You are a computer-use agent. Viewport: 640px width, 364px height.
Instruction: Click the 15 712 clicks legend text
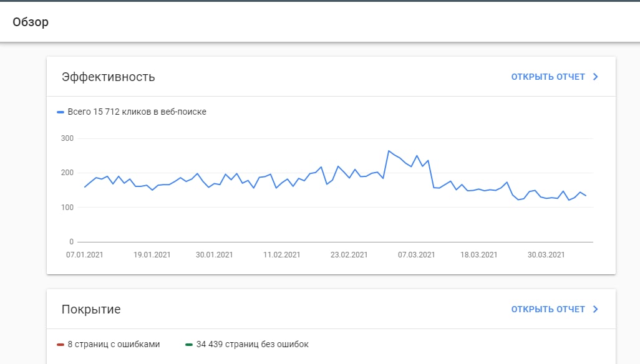coord(137,112)
